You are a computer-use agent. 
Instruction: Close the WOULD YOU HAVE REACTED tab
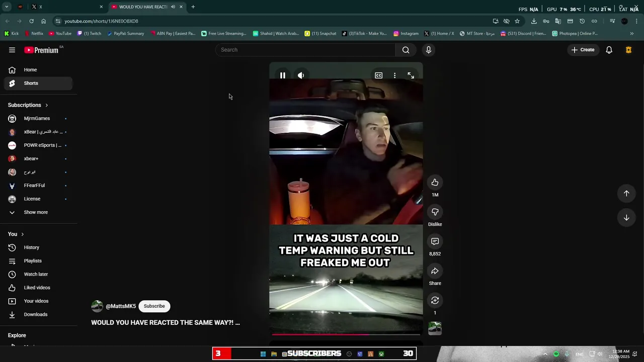pos(181,7)
